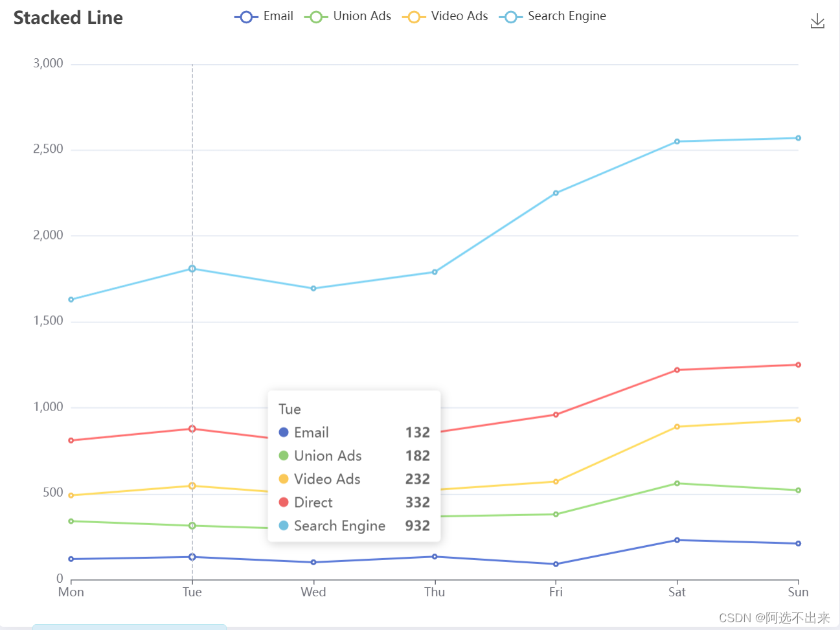The width and height of the screenshot is (840, 630).
Task: Click the Mon x-axis label
Action: [x=71, y=592]
